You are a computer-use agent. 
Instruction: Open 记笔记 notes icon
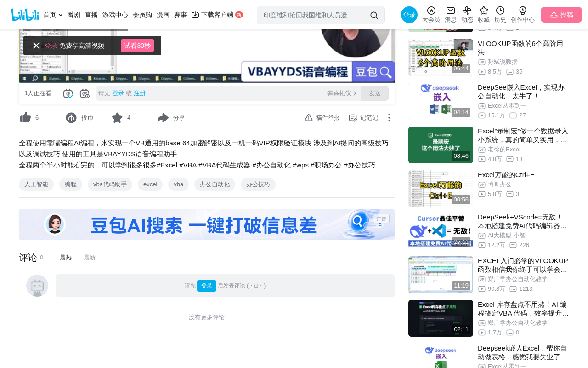(353, 118)
